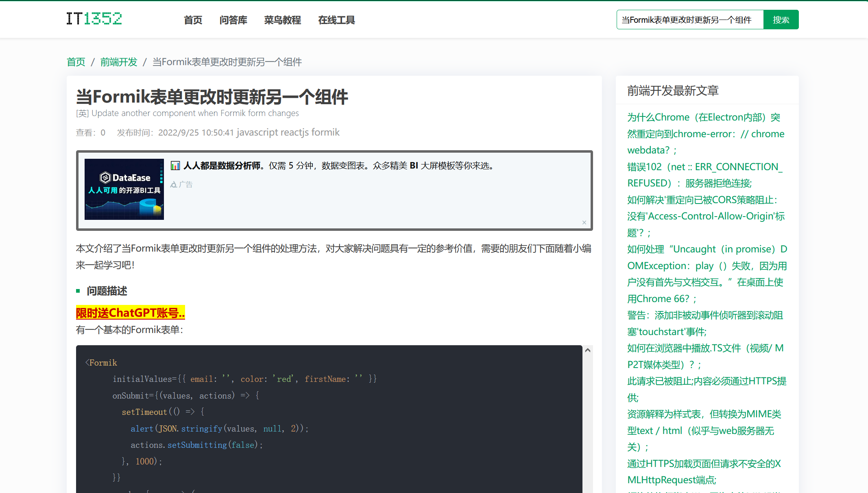Open the 限时送ChatGPT账号 promo link
The height and width of the screenshot is (493, 868).
130,313
